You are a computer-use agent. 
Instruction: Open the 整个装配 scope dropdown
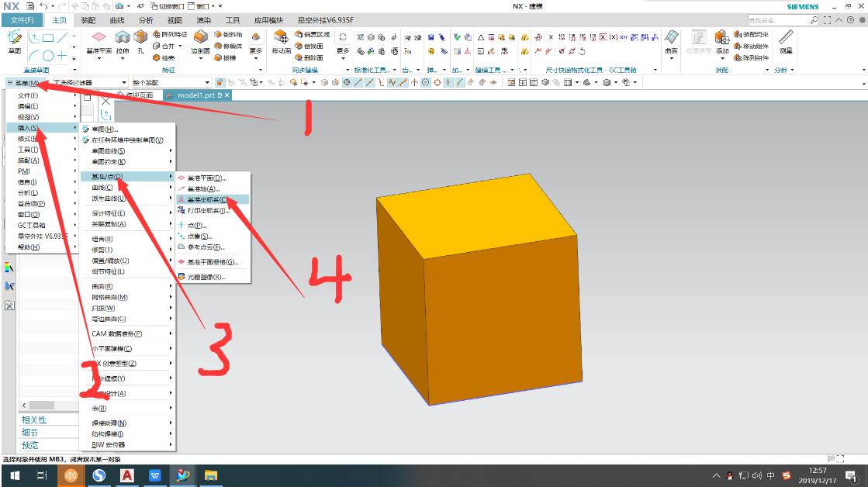171,82
